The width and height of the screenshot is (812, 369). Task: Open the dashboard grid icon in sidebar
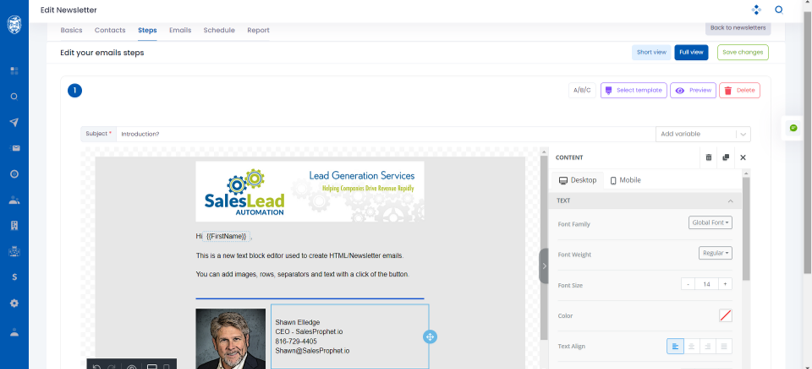tap(14, 71)
